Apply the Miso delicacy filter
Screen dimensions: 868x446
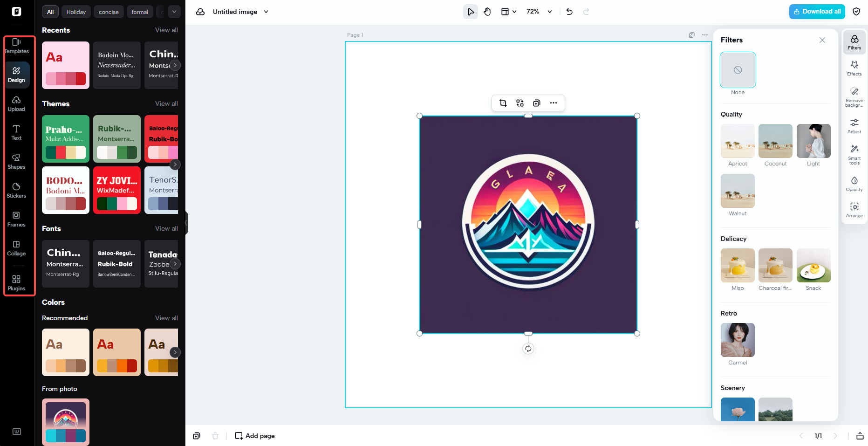[738, 266]
